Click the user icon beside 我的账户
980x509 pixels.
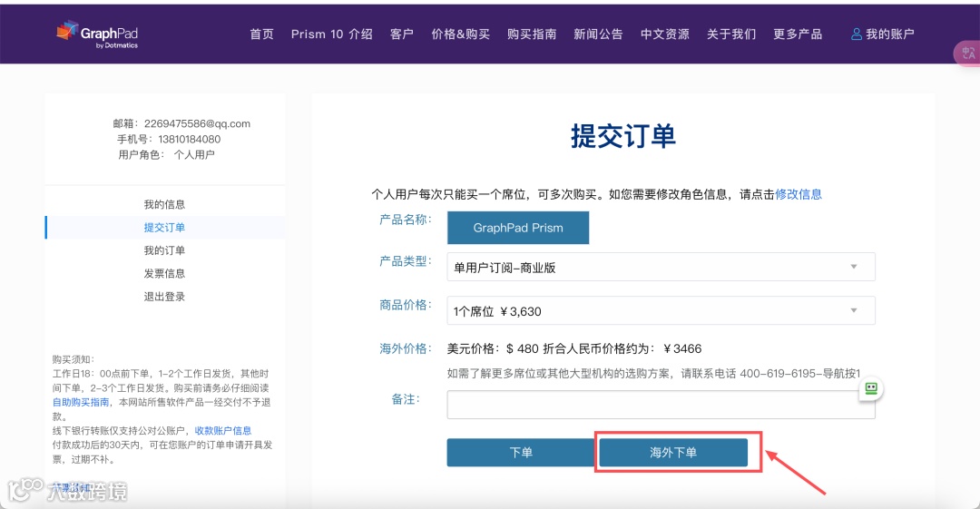tap(857, 34)
